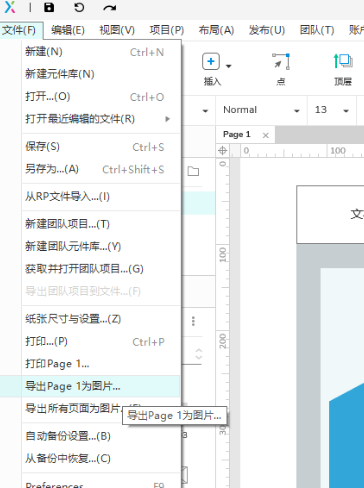This screenshot has height=488, width=364.
Task: Choose 打印Page 1... menu item
Action: click(x=101, y=364)
